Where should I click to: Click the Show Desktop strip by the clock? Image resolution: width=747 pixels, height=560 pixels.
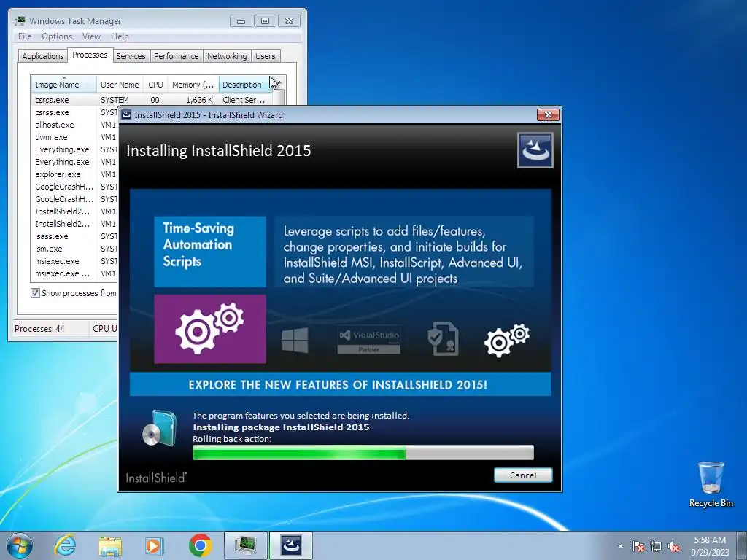[743, 545]
